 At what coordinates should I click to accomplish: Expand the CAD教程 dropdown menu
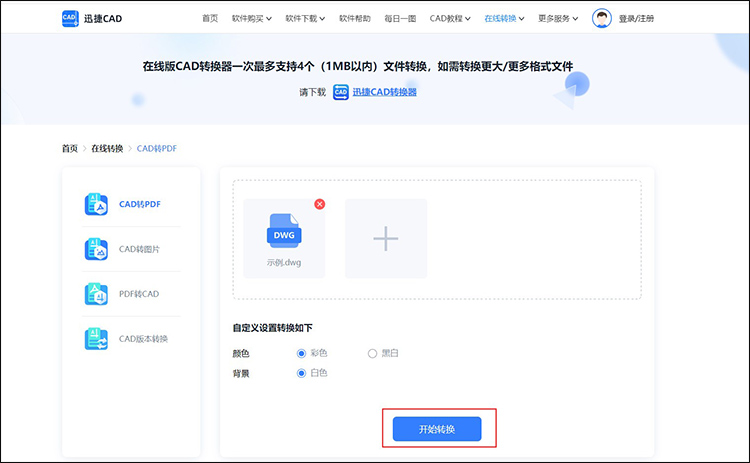point(450,19)
